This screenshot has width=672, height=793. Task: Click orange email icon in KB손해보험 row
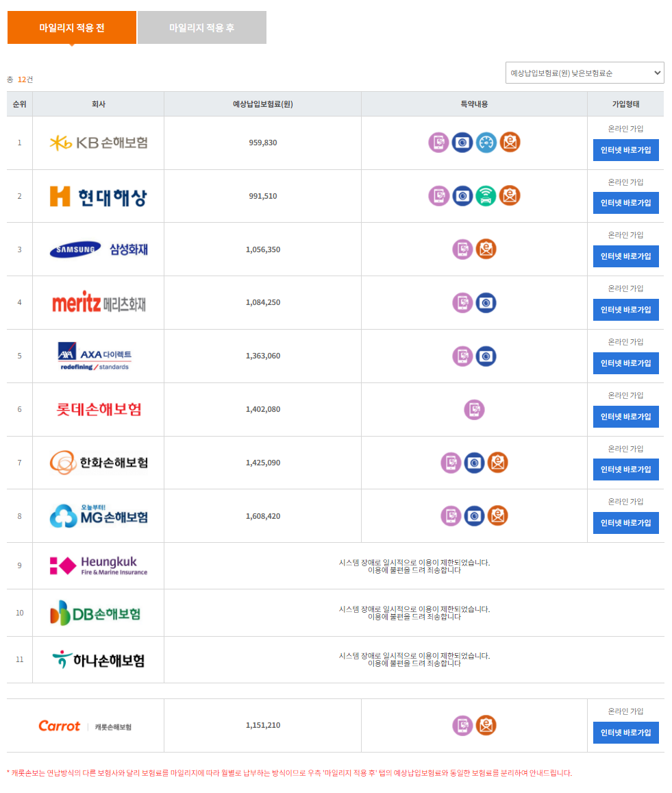(510, 142)
